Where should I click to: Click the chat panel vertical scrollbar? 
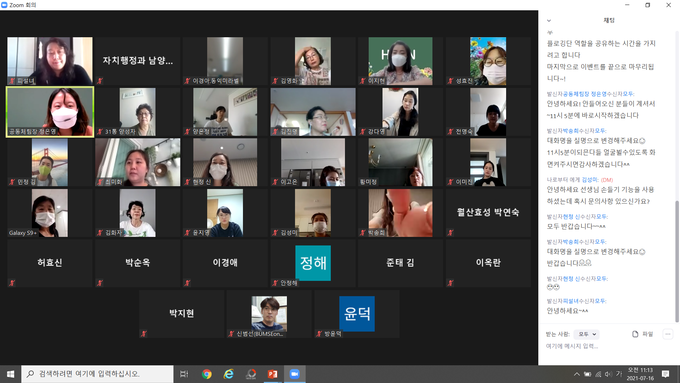tap(677, 260)
